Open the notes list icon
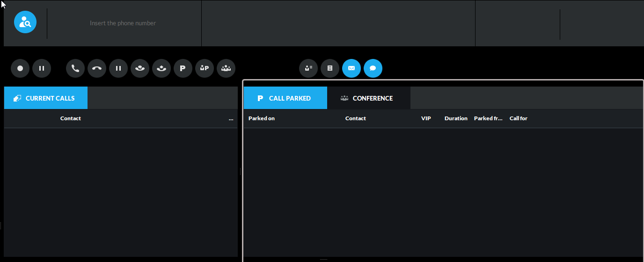 [330, 68]
